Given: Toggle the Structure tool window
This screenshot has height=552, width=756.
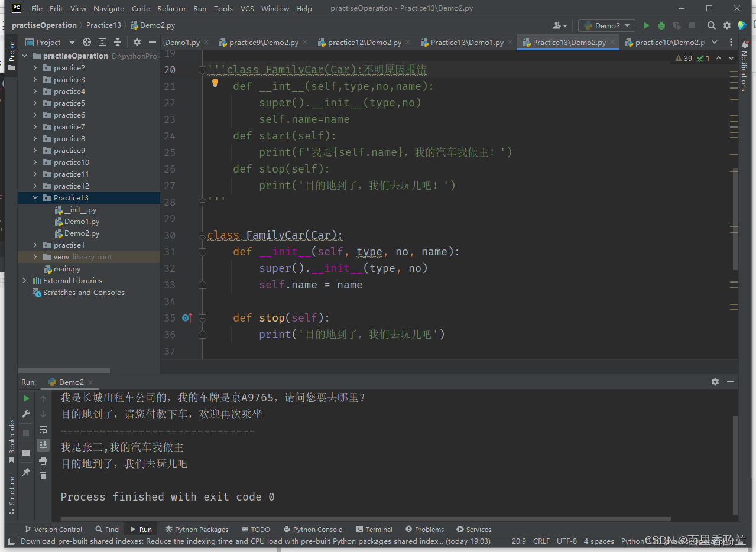Looking at the screenshot, I should [11, 495].
